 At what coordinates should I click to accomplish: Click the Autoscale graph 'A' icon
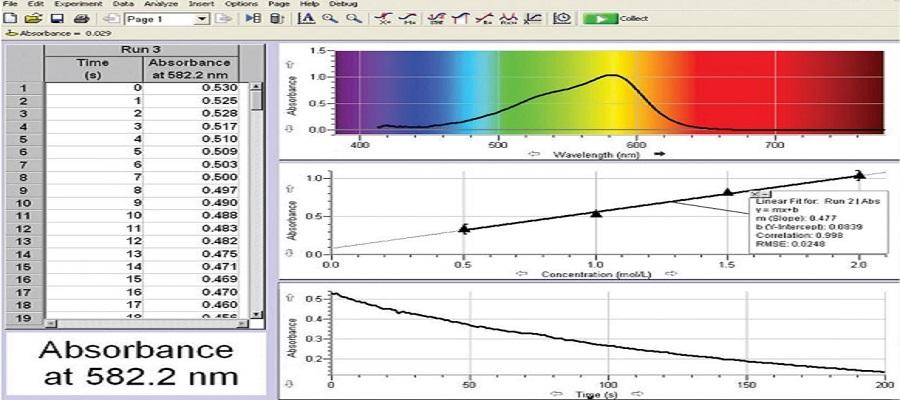(x=305, y=19)
